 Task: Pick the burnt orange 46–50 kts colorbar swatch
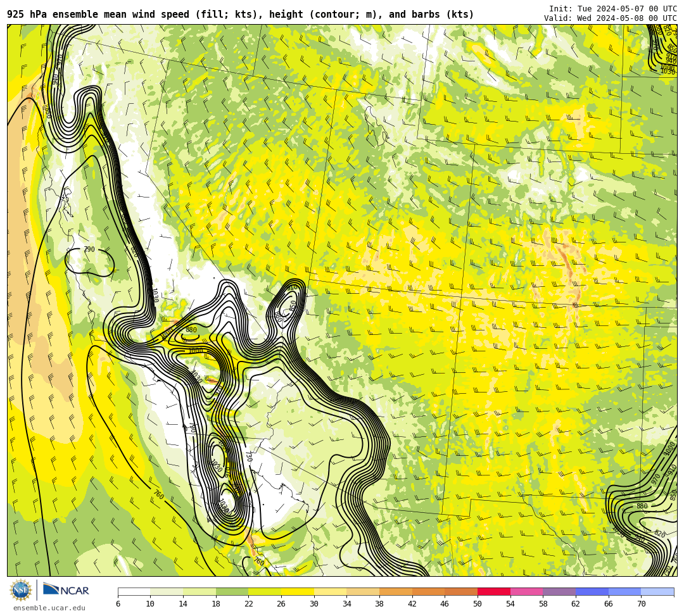[x=461, y=591]
